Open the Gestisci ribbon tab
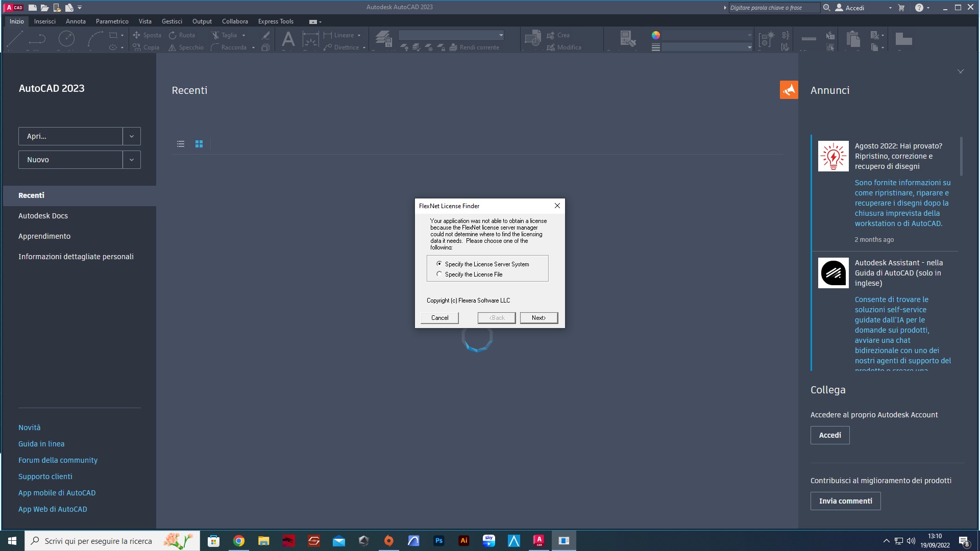The width and height of the screenshot is (980, 551). pos(172,21)
